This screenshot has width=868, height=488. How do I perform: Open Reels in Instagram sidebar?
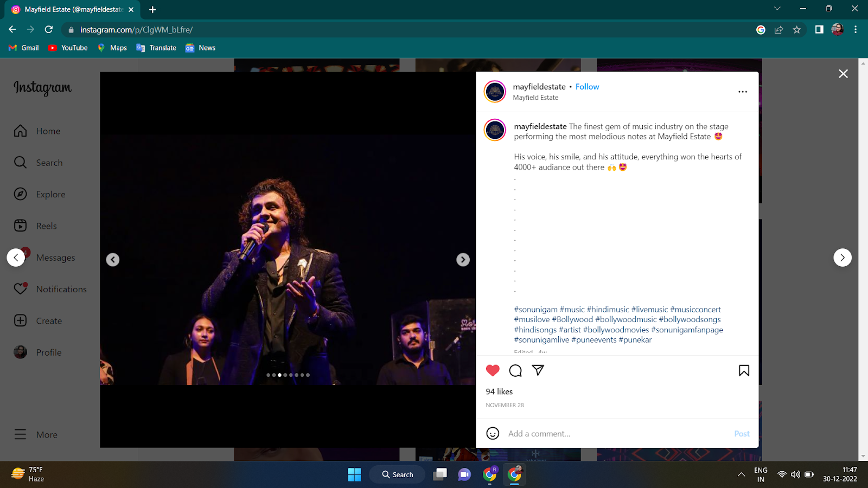(x=35, y=226)
